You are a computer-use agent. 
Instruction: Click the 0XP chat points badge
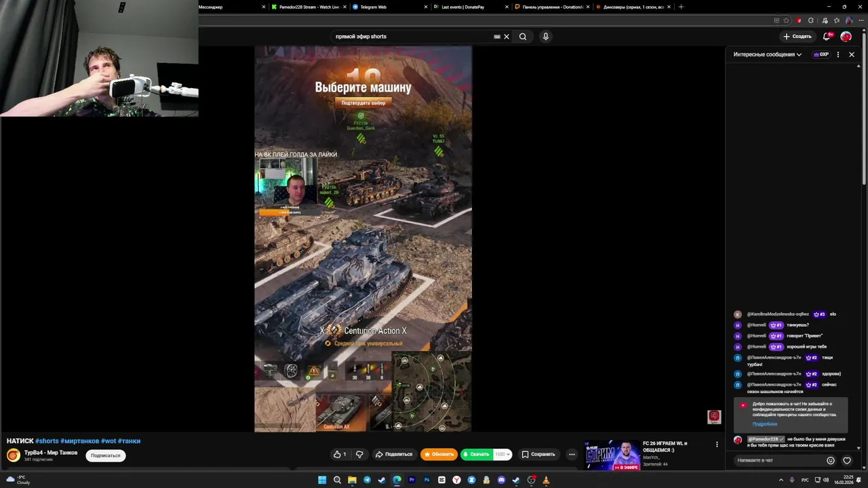tap(821, 54)
